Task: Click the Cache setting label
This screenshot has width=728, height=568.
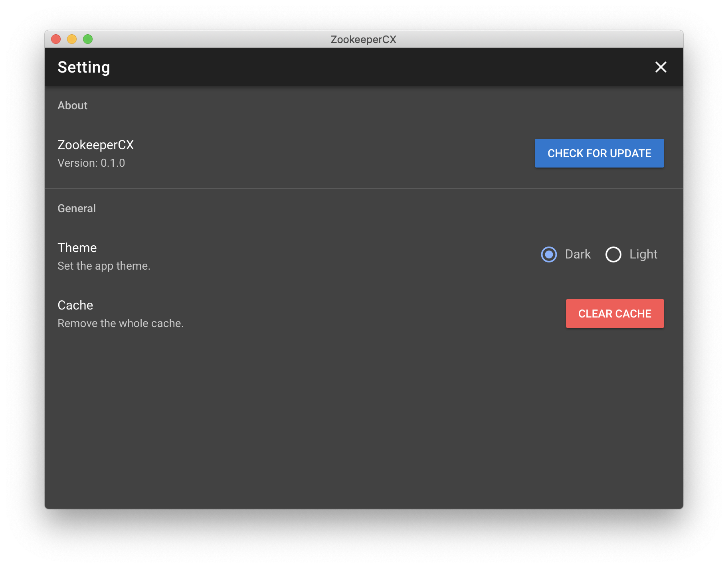Action: point(75,305)
